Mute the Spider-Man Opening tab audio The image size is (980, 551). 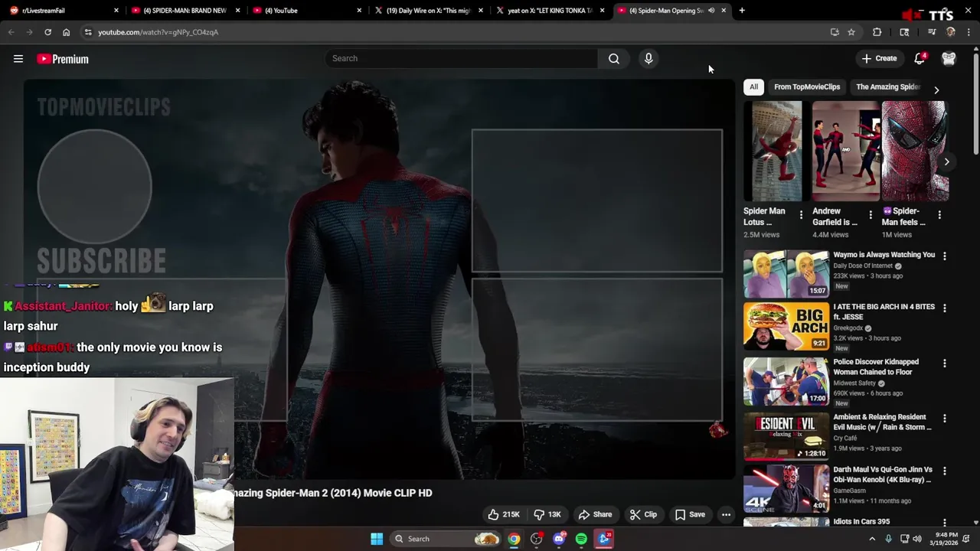coord(711,11)
